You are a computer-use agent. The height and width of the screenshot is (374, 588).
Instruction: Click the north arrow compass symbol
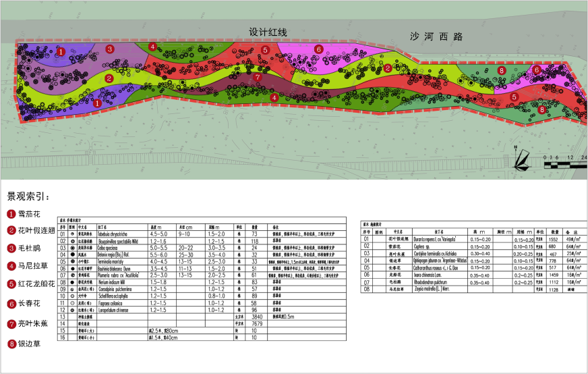(x=523, y=161)
